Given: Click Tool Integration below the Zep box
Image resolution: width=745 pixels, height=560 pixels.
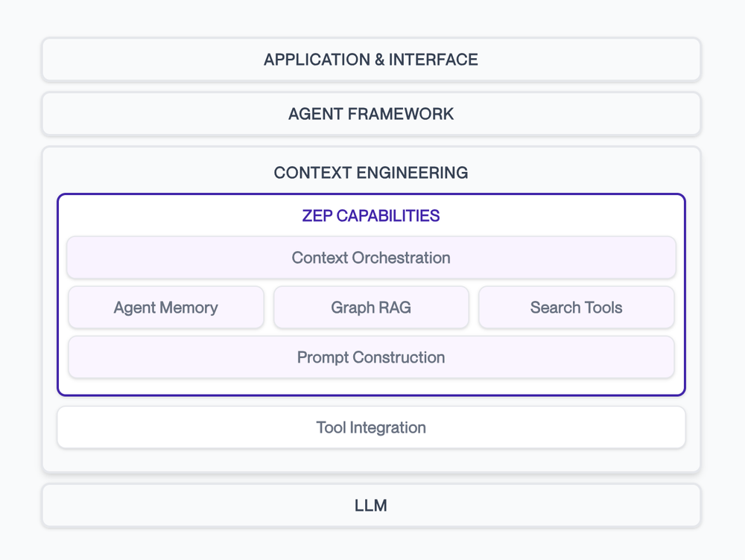Looking at the screenshot, I should pyautogui.click(x=371, y=427).
